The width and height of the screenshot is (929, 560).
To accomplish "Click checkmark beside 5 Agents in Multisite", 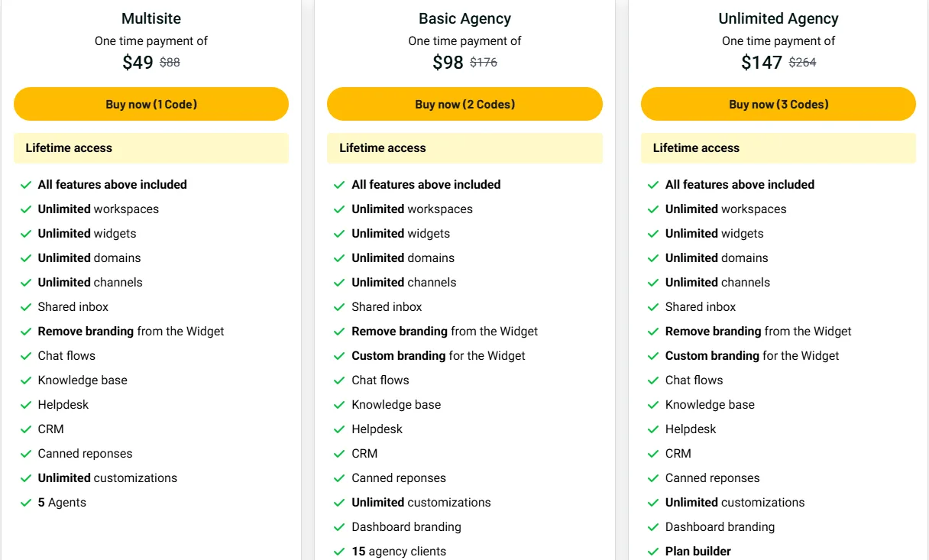I will [x=26, y=503].
